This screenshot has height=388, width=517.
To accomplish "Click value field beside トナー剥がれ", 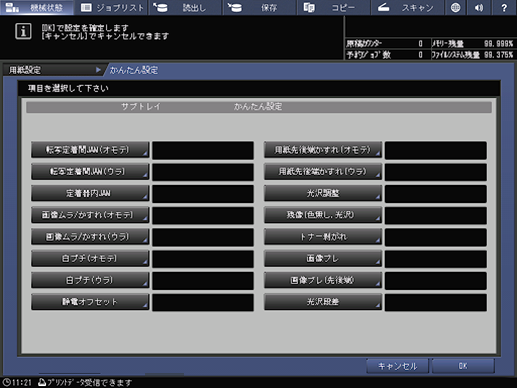I will (436, 237).
